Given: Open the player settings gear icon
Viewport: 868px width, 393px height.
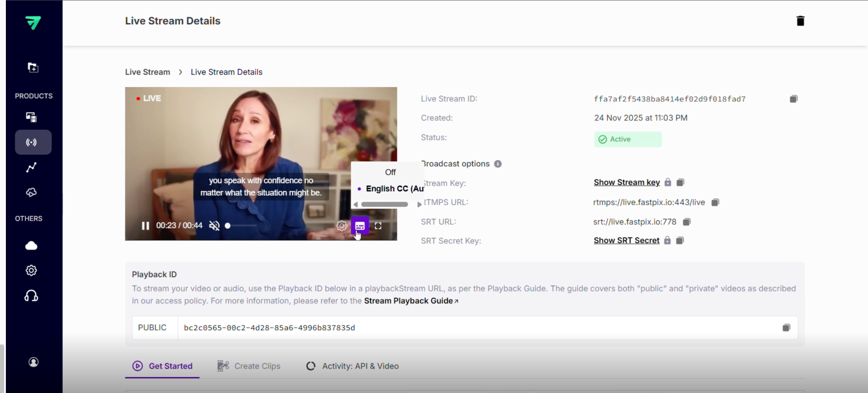Looking at the screenshot, I should tap(341, 226).
